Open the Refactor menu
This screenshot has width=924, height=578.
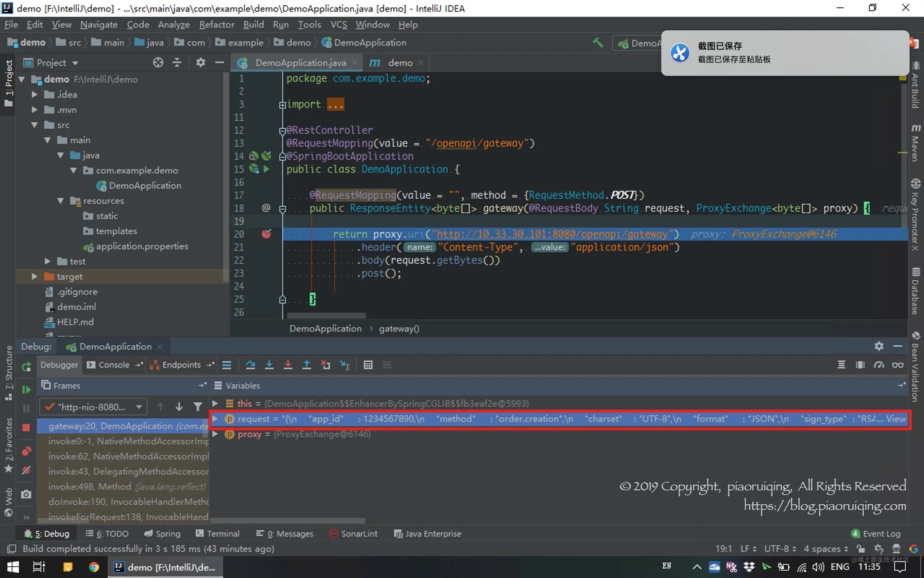[x=217, y=25]
